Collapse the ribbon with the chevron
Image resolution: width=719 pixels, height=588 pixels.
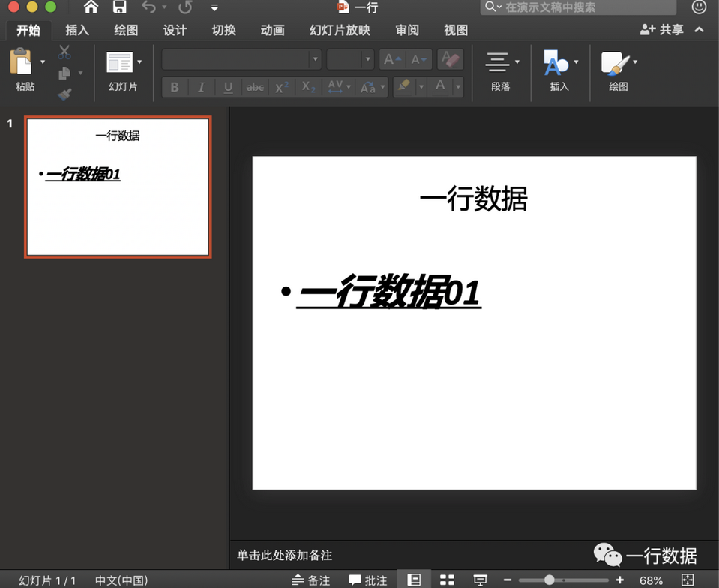[x=699, y=30]
